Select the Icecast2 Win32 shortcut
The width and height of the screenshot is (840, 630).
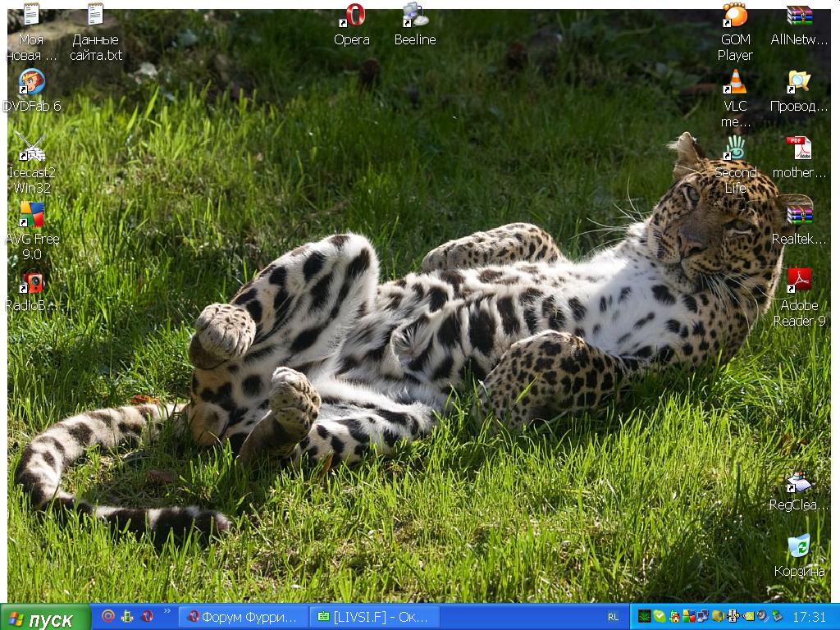(x=32, y=149)
